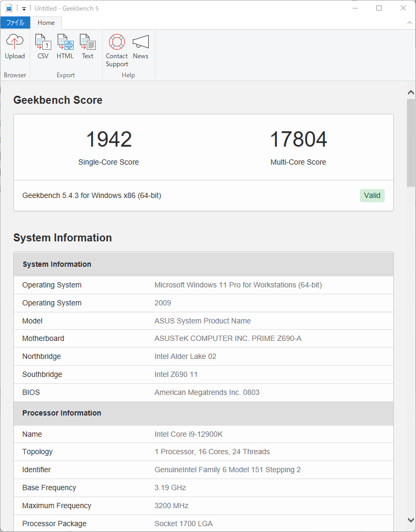This screenshot has height=532, width=416.
Task: Click the Intel Core i9-12900K name value
Action: (x=188, y=434)
